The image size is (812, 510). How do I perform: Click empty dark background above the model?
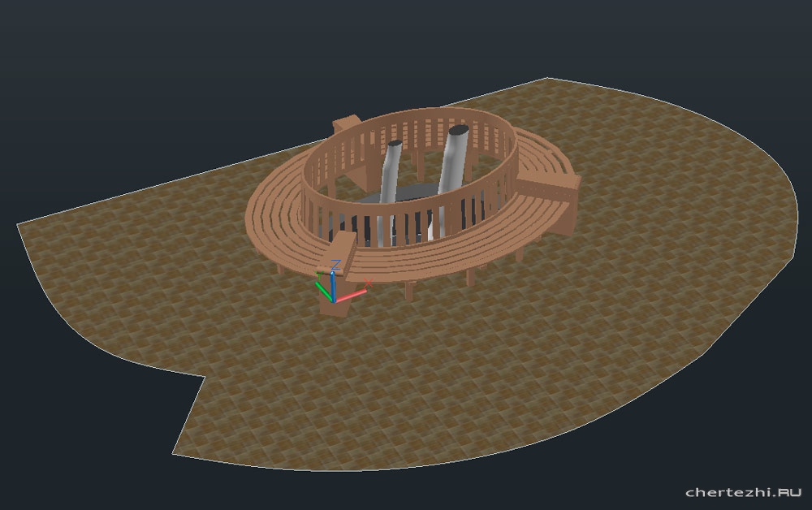244,49
